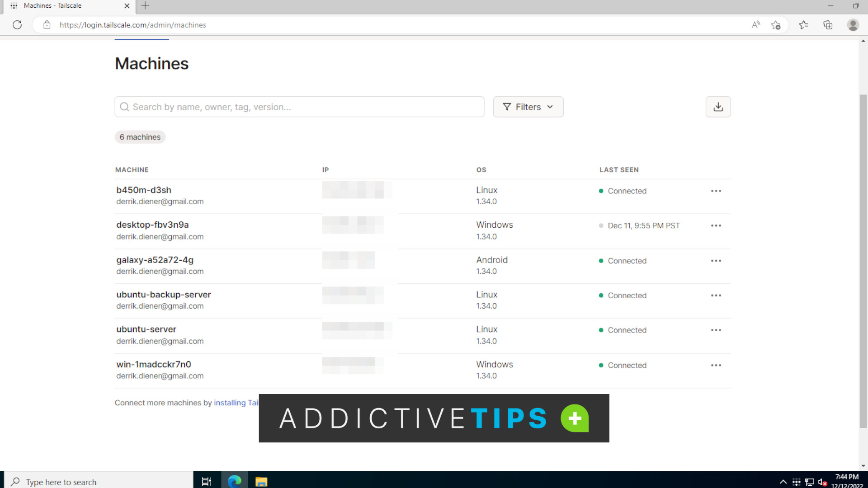Click the page refresh icon
The image size is (868, 488).
click(x=17, y=25)
